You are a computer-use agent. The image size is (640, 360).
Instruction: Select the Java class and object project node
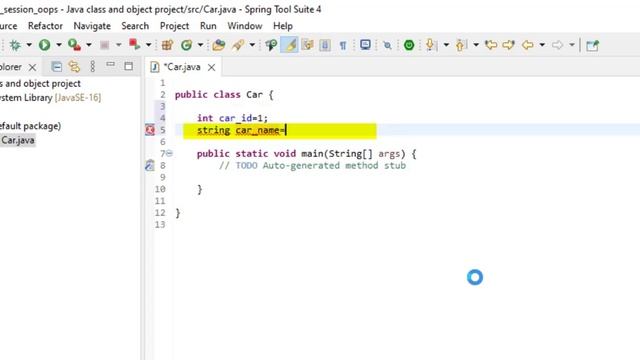pyautogui.click(x=40, y=83)
